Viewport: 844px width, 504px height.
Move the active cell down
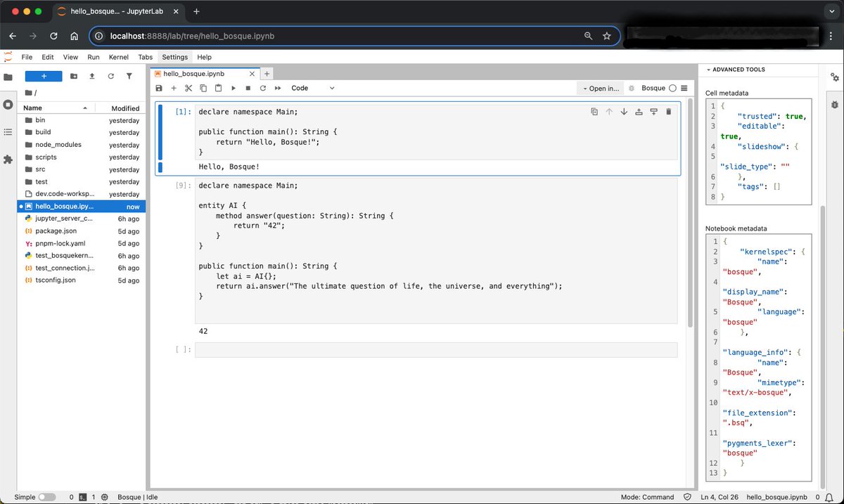[x=624, y=111]
